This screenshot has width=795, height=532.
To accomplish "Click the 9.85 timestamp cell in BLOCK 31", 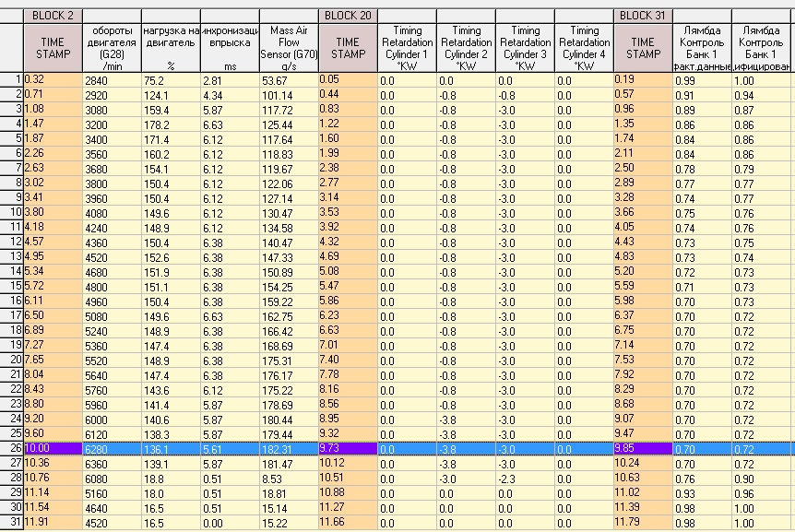I will tap(643, 448).
